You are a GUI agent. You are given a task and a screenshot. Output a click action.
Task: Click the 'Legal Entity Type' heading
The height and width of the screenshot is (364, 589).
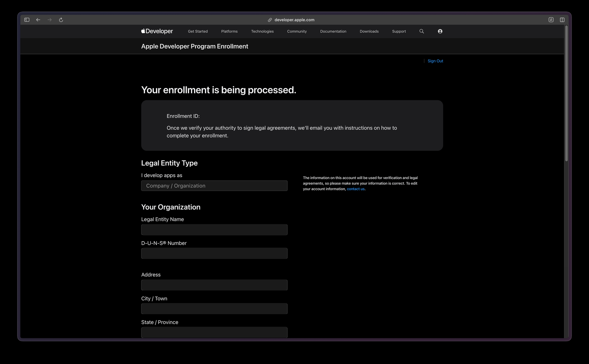(169, 163)
